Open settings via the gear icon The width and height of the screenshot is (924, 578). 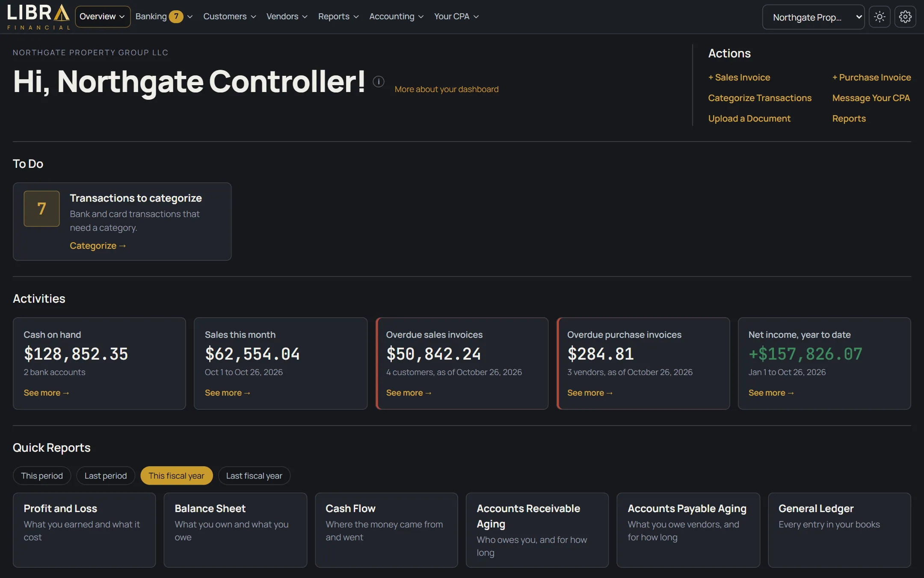coord(905,17)
